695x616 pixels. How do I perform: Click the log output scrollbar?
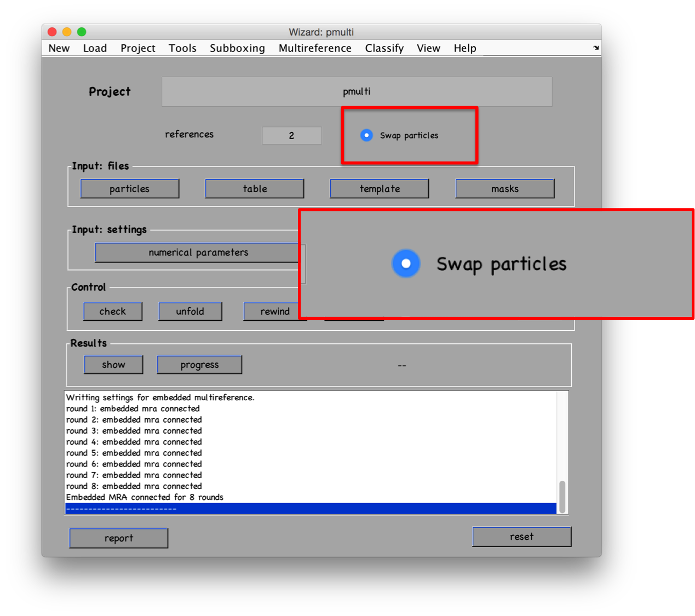coord(562,496)
